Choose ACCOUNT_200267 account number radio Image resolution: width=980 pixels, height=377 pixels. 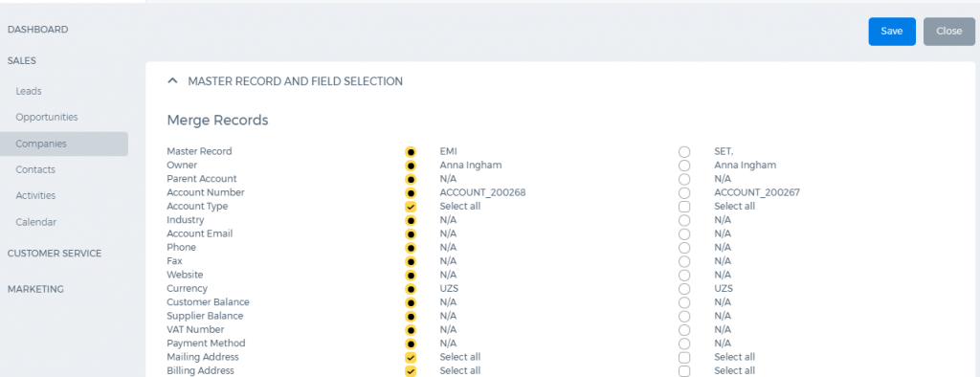click(x=684, y=193)
